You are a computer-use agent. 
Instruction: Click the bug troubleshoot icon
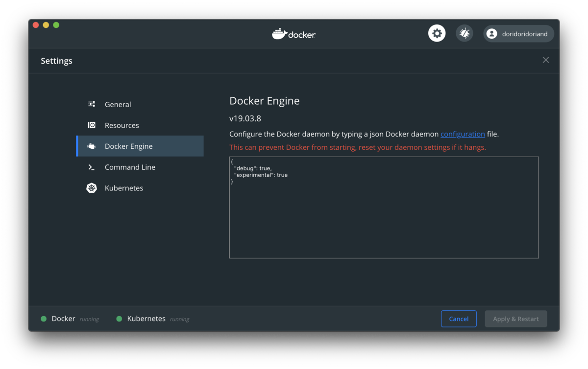click(464, 33)
